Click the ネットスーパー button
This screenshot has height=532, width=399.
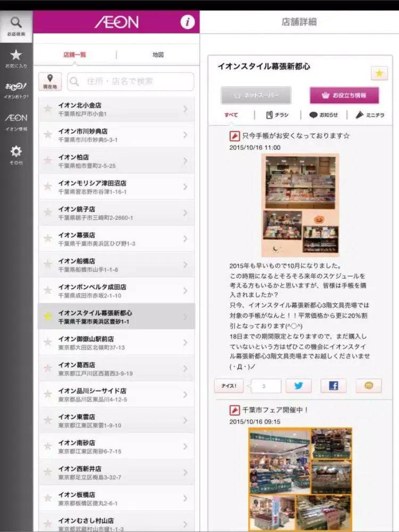coord(256,95)
